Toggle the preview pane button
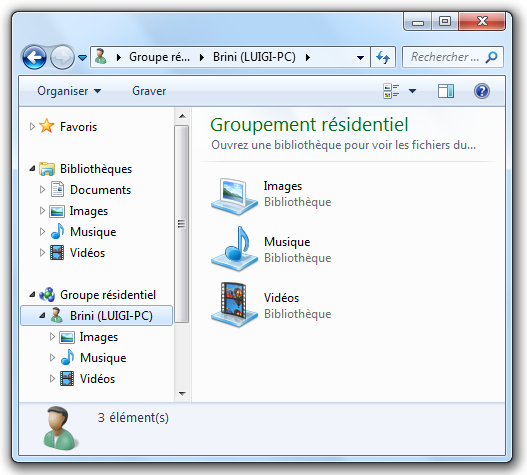Viewport: 527px width, 475px height. [446, 91]
